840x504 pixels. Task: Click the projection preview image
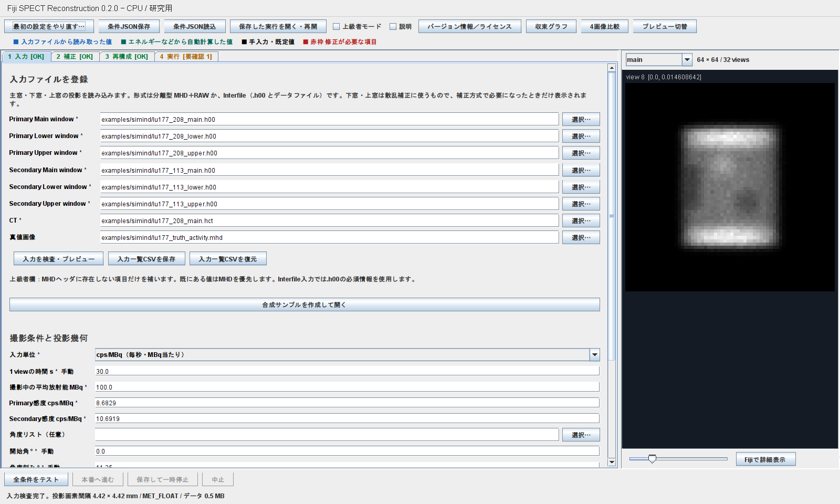[730, 187]
